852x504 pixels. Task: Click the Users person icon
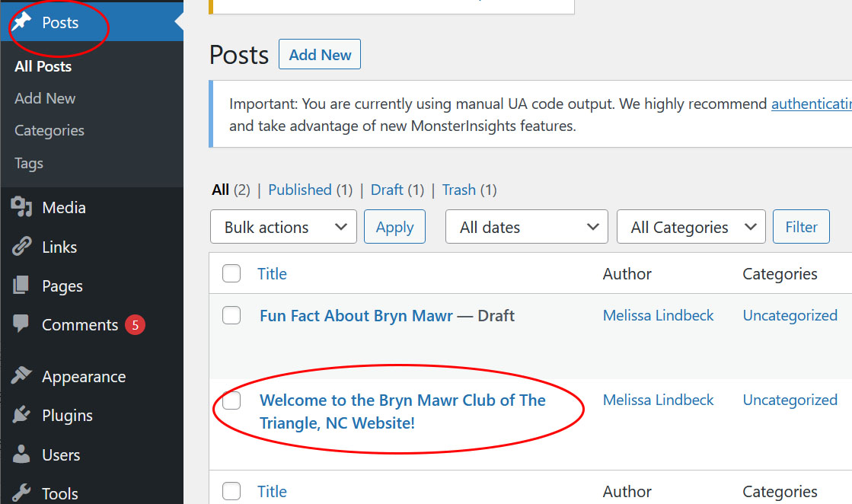point(21,454)
